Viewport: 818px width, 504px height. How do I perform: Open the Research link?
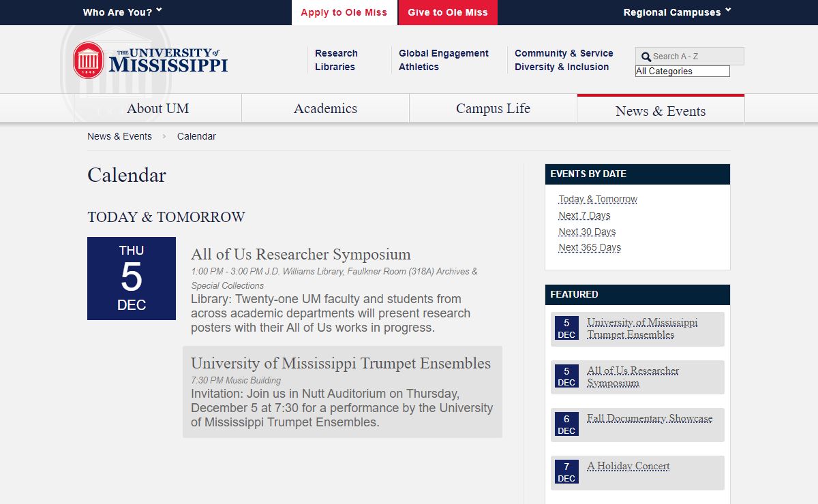pyautogui.click(x=336, y=53)
